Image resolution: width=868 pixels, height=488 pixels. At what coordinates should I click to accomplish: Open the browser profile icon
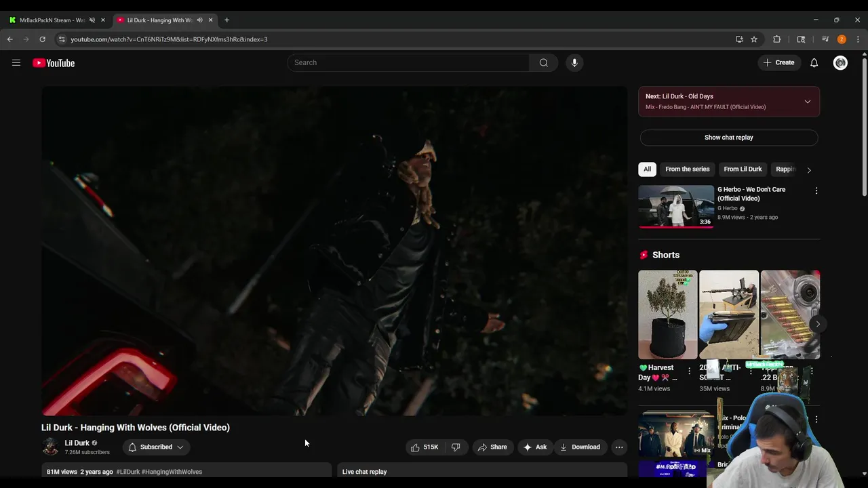pos(842,39)
